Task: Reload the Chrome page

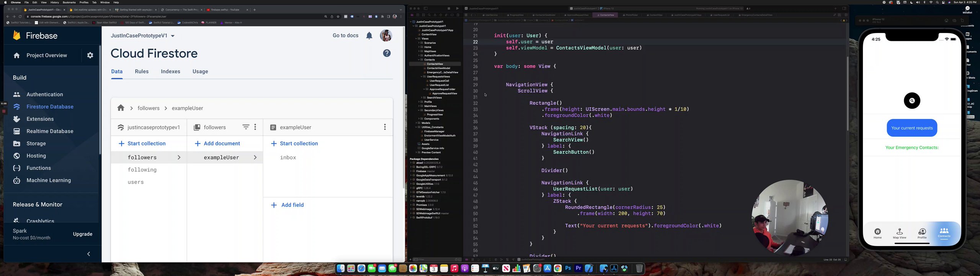Action: pos(20,16)
